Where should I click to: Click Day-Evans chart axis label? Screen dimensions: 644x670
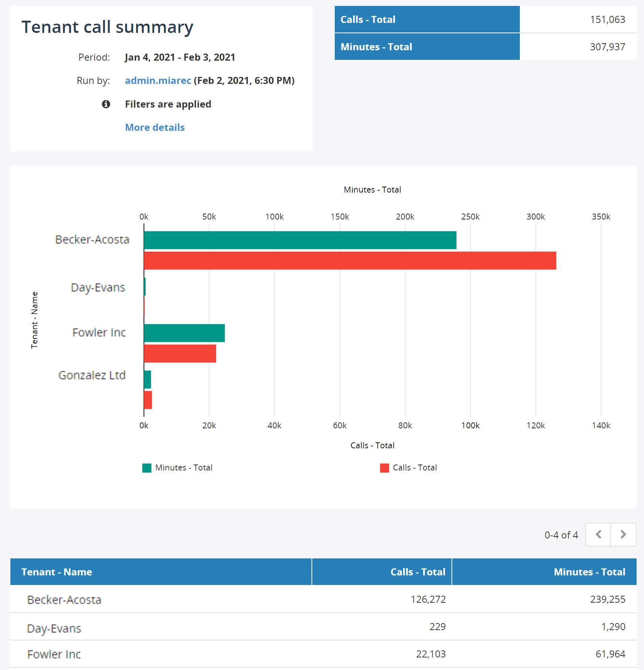pyautogui.click(x=98, y=288)
